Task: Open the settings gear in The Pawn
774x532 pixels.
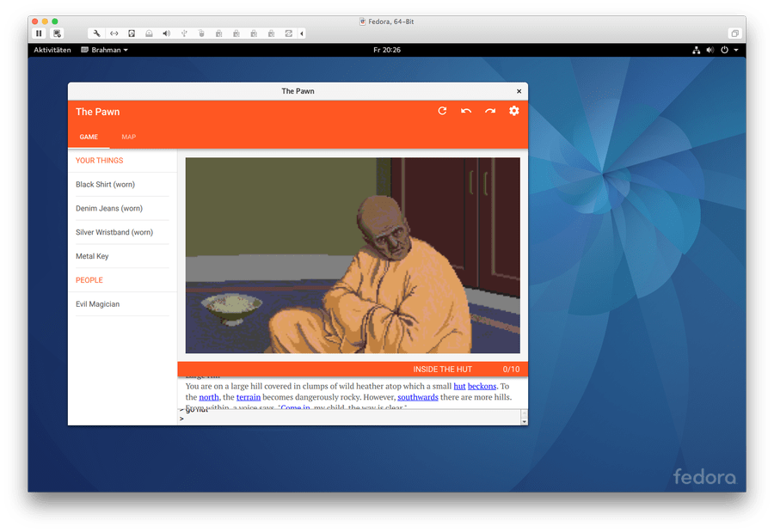Action: (514, 111)
